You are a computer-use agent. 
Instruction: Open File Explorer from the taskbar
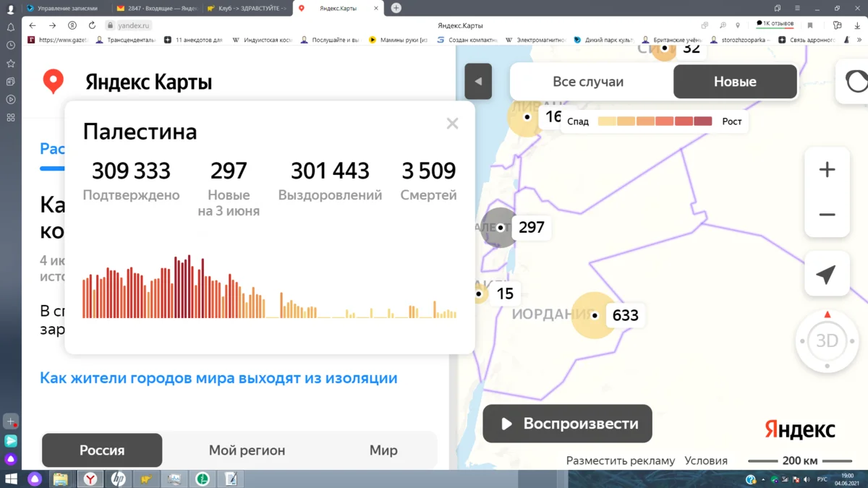coord(60,479)
